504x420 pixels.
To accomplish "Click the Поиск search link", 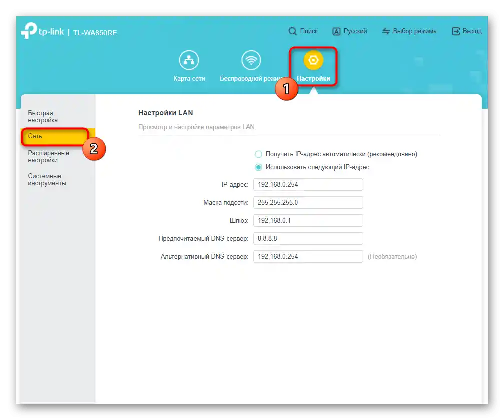I will tap(309, 31).
